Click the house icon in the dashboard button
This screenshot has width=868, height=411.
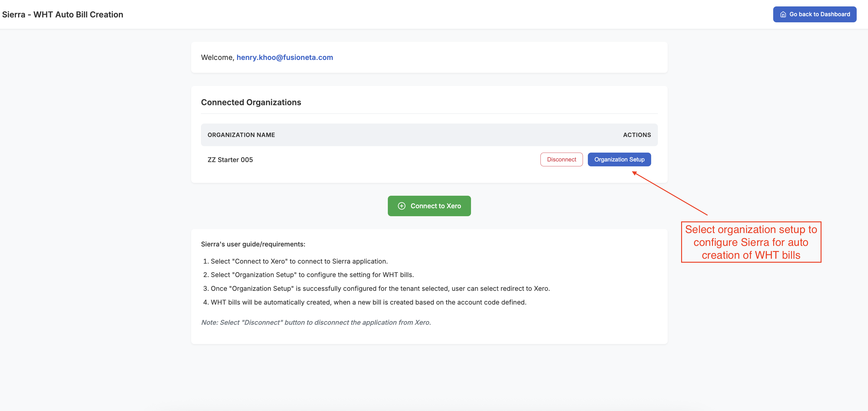point(783,14)
